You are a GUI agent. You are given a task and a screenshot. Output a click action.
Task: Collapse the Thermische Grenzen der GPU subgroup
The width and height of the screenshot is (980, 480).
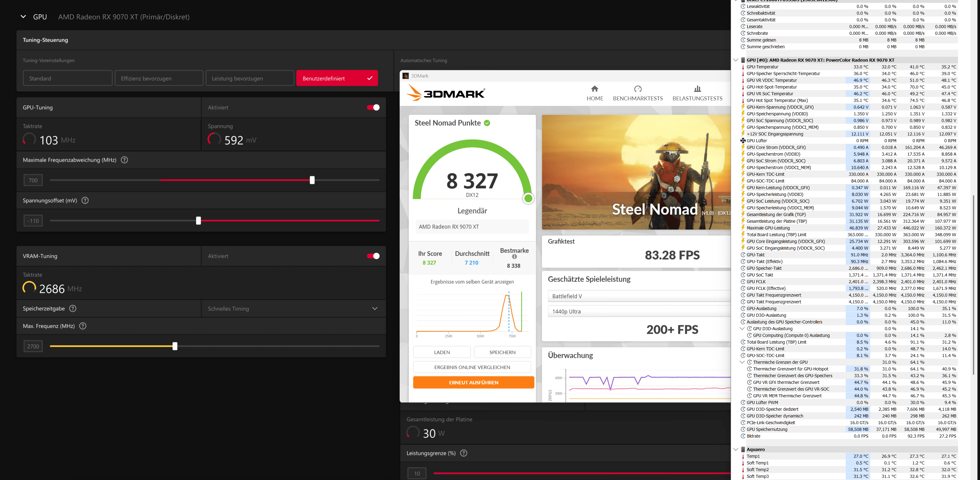tap(742, 362)
